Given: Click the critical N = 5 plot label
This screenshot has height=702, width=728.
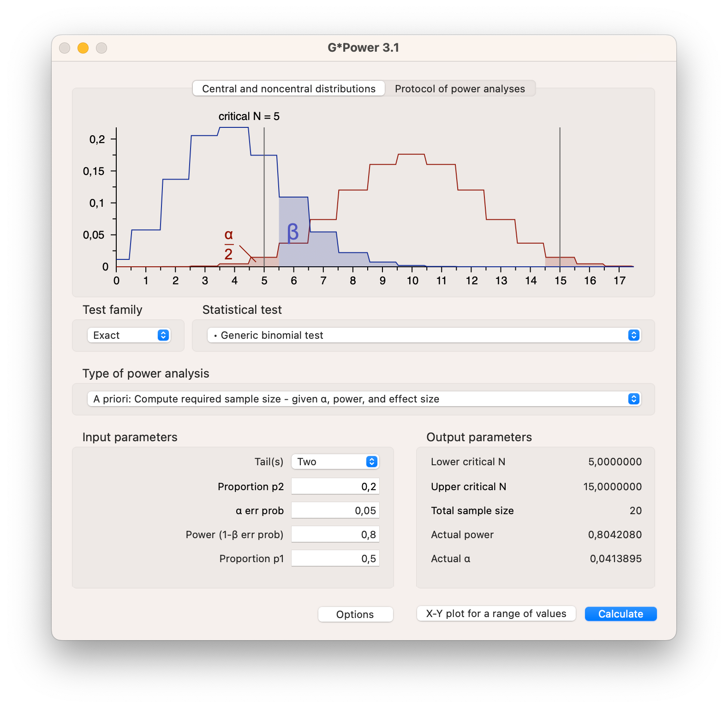Looking at the screenshot, I should tap(249, 116).
